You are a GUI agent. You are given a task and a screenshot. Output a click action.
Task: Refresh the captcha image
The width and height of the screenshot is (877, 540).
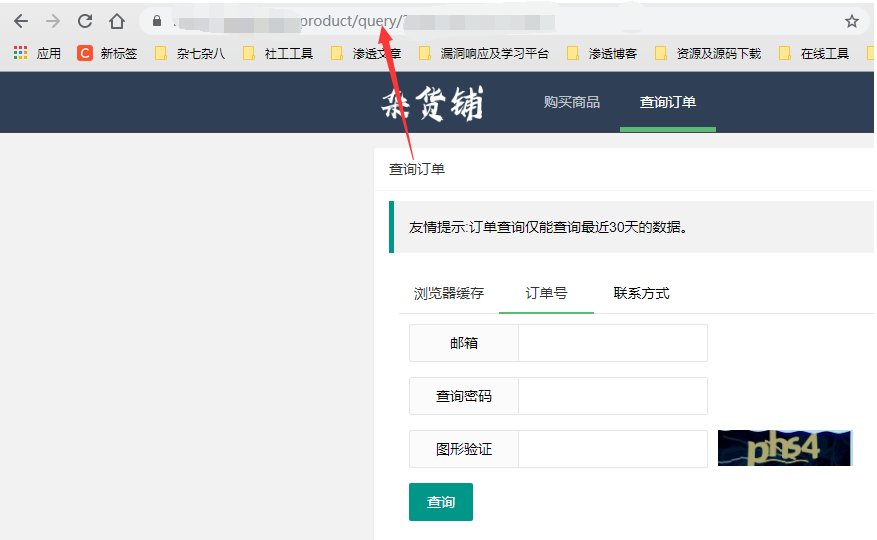(x=784, y=448)
